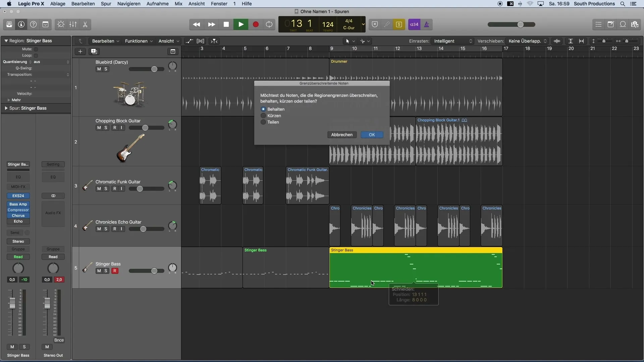This screenshot has height=362, width=644.
Task: Click bar 17 on the ruler
Action: point(505,49)
